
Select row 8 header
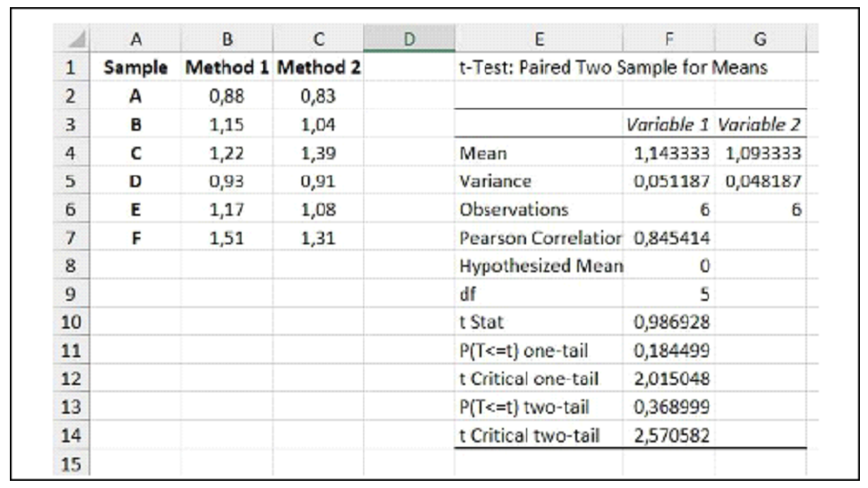(74, 266)
